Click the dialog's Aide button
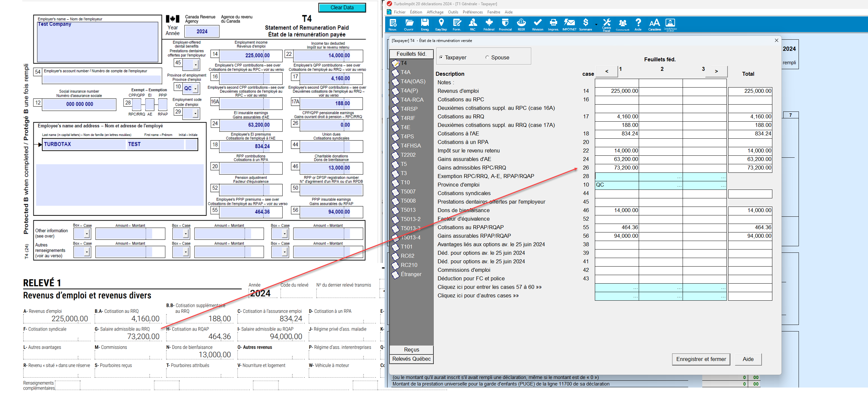The image size is (868, 400). [748, 359]
